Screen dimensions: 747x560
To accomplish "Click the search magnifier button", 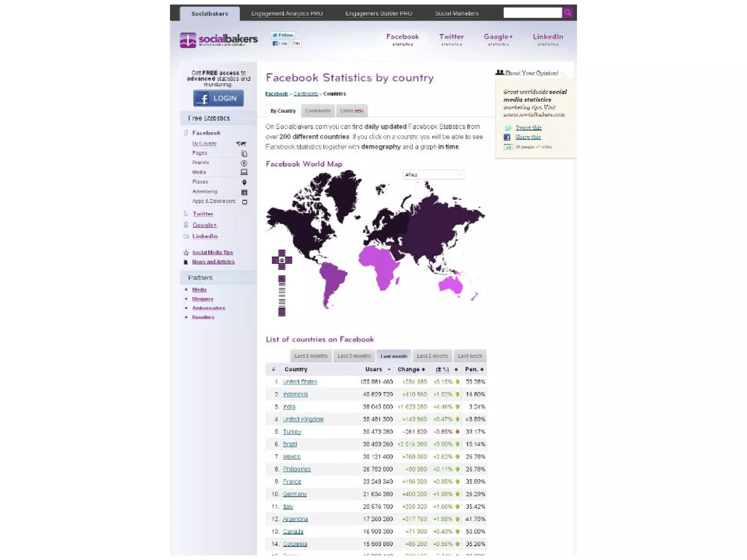I will (567, 13).
